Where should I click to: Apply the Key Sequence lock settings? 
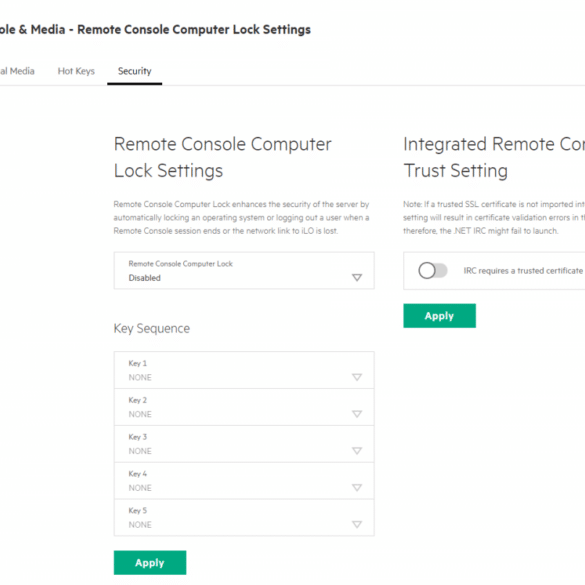[x=150, y=563]
